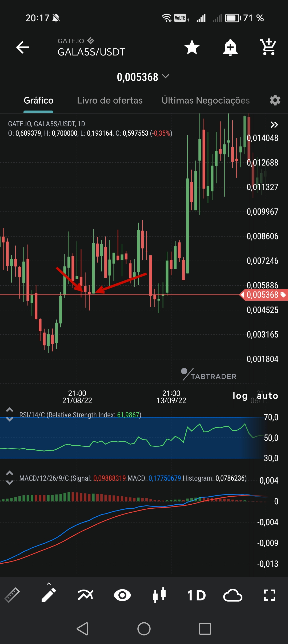Tap the 21/08/22 date axis label
This screenshot has height=644, width=288.
77,400
